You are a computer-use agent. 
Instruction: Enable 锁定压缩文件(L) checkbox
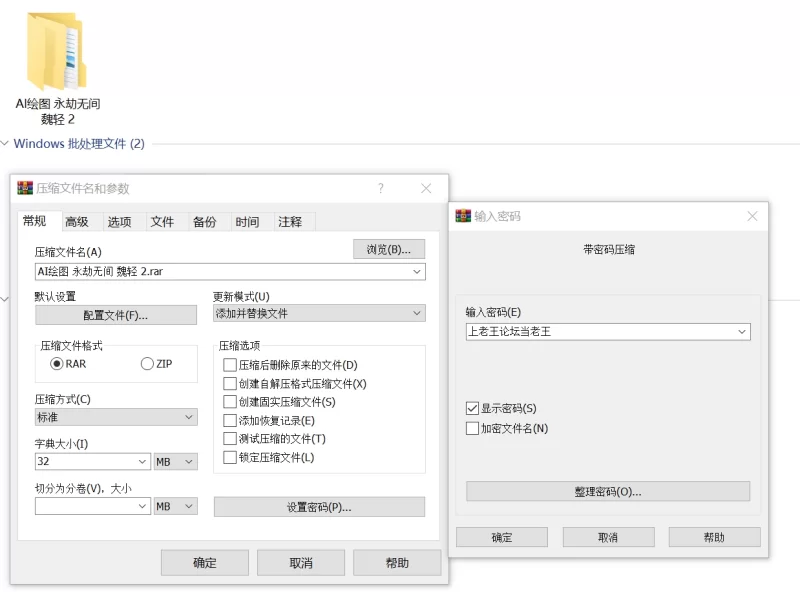tap(230, 457)
